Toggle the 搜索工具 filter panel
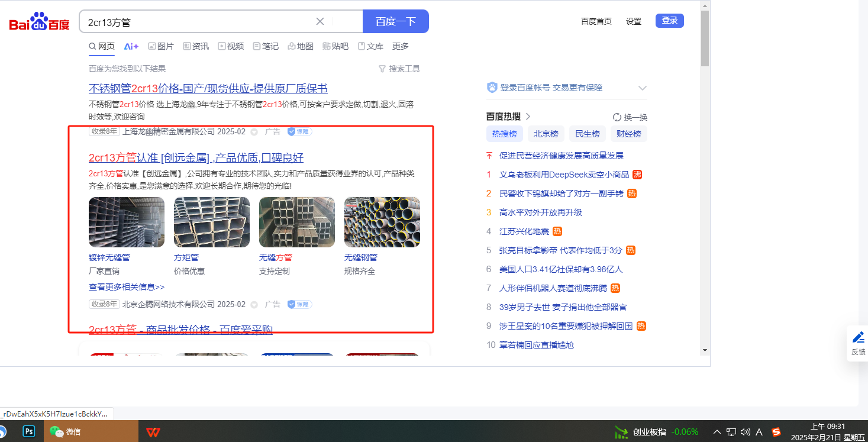The image size is (868, 442). tap(399, 69)
